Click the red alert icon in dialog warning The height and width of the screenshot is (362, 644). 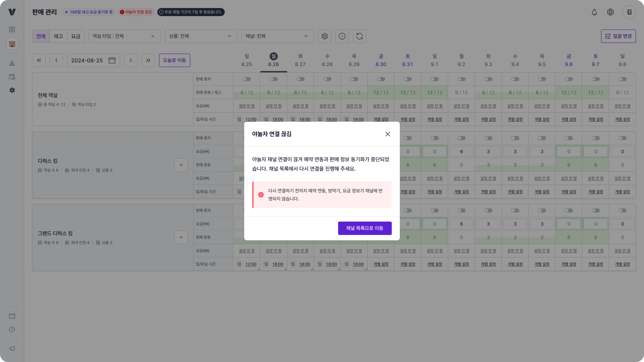click(x=261, y=195)
